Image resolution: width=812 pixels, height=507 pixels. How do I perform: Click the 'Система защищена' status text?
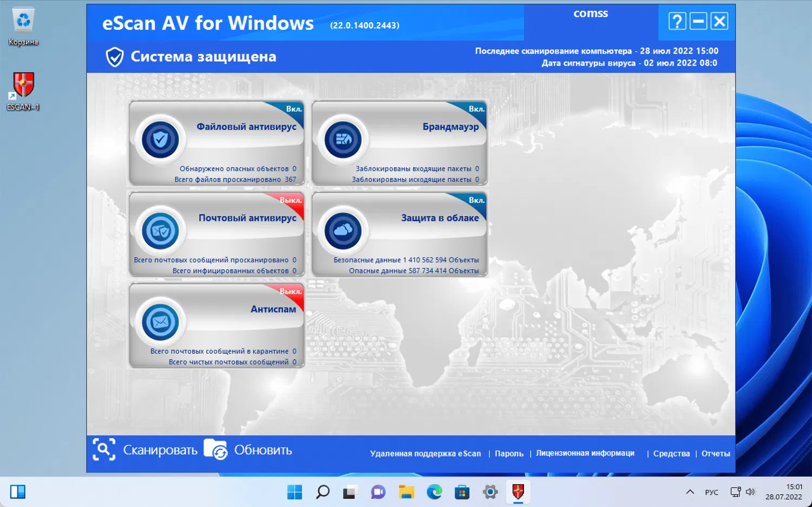tap(204, 57)
